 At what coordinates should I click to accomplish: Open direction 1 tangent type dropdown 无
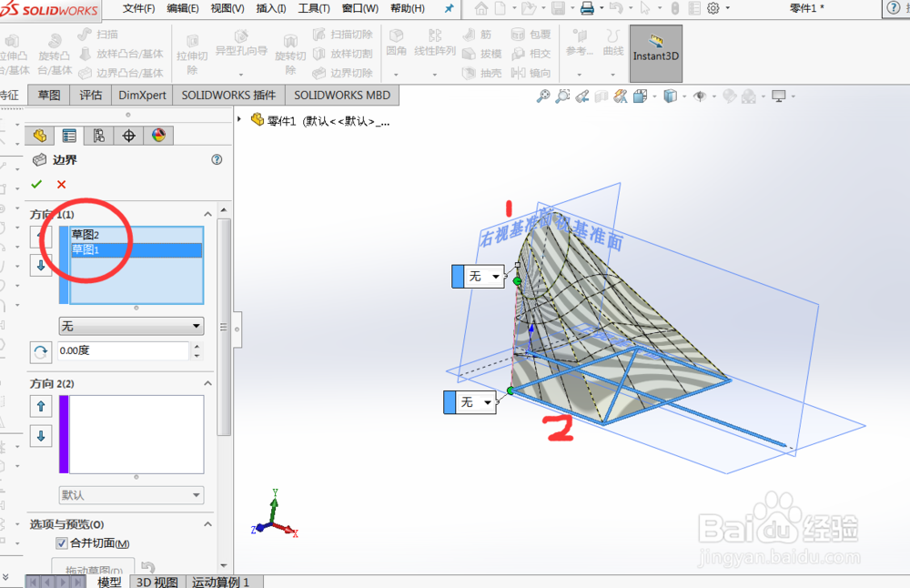(131, 326)
